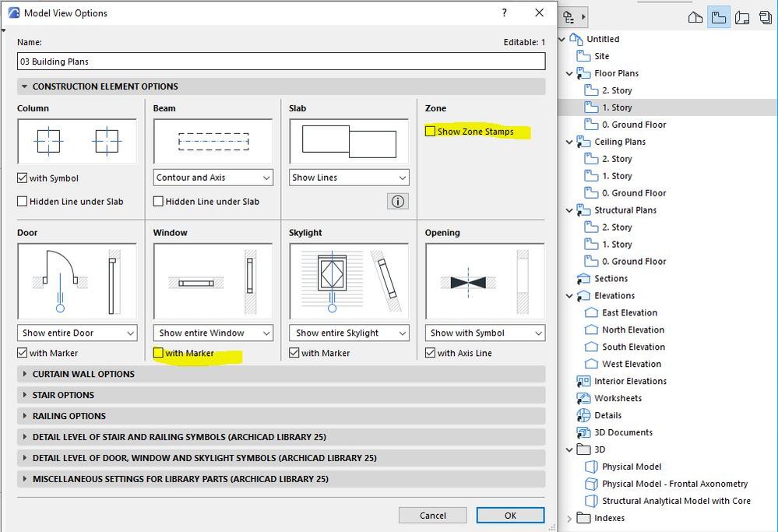Screen dimensions: 778x532
Task: Expand Stair Options section
Action: 281,395
